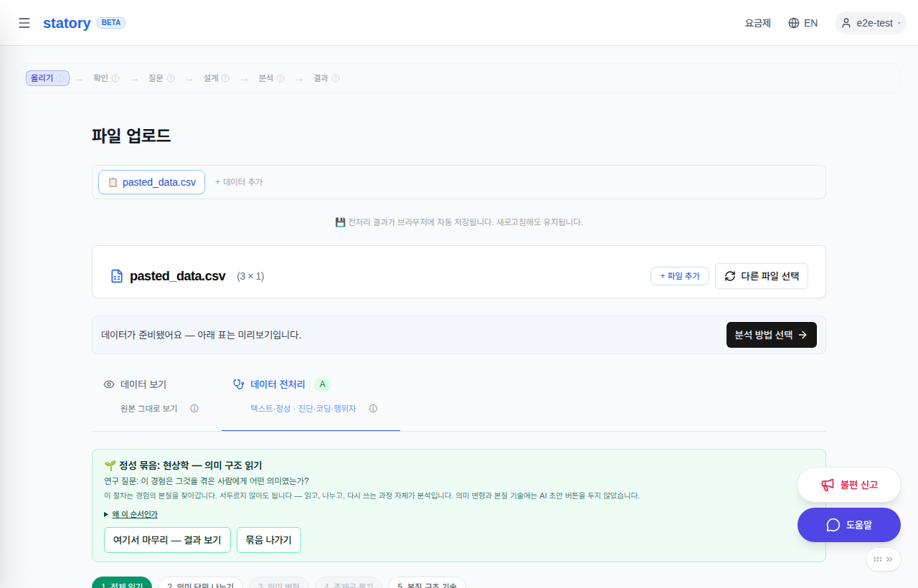Click the globe language icon
The height and width of the screenshot is (588, 918).
coord(794,23)
